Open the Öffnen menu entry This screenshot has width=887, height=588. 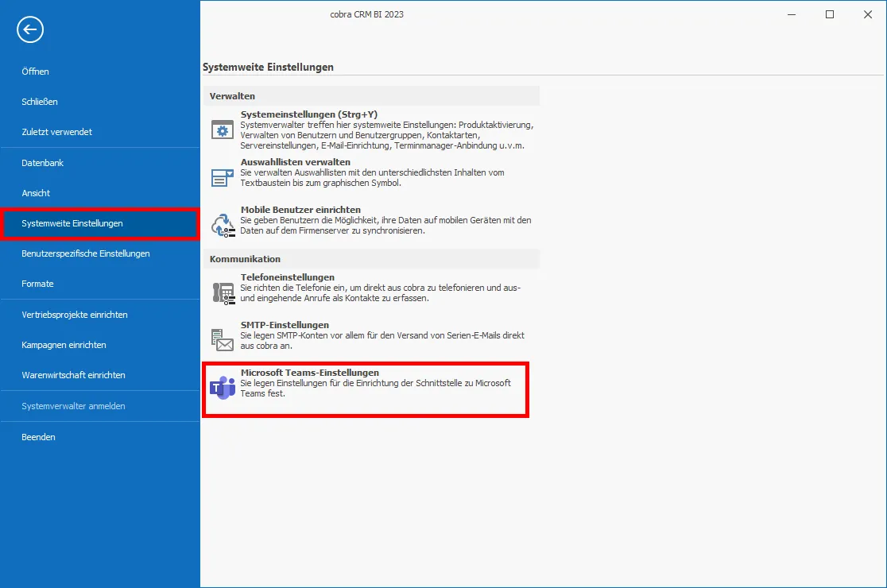35,72
